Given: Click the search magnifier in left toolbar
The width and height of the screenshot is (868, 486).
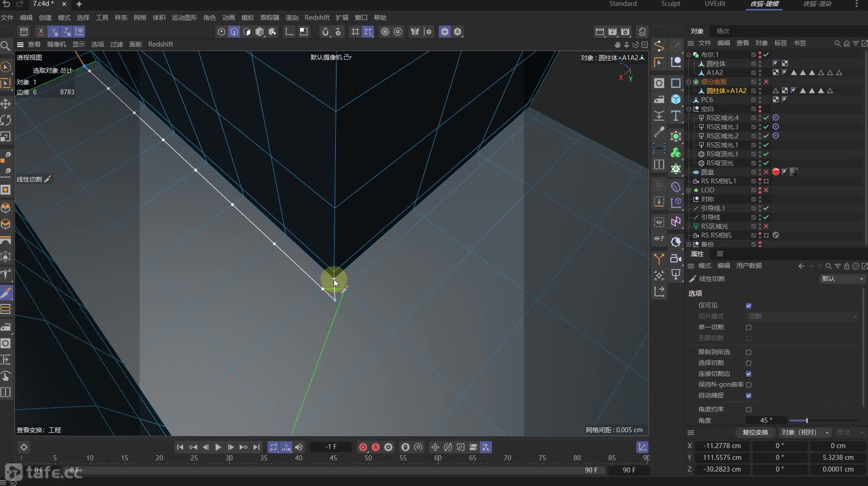Looking at the screenshot, I should tap(5, 46).
